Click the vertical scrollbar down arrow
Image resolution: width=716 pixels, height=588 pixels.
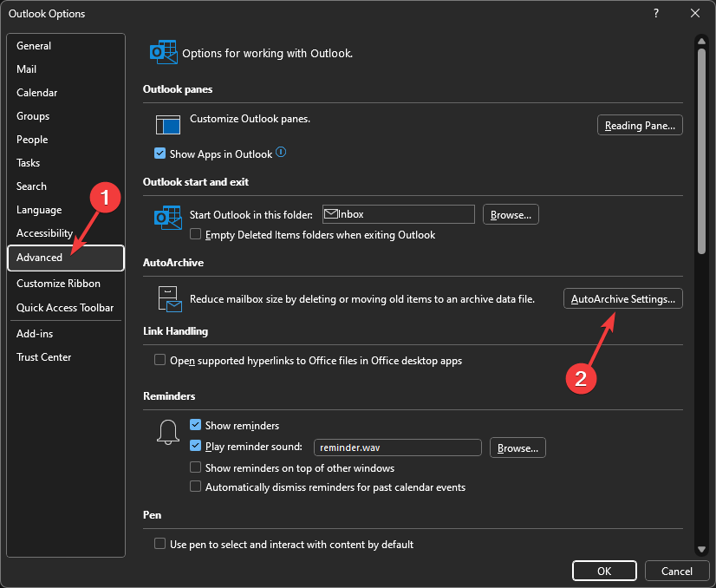point(700,549)
